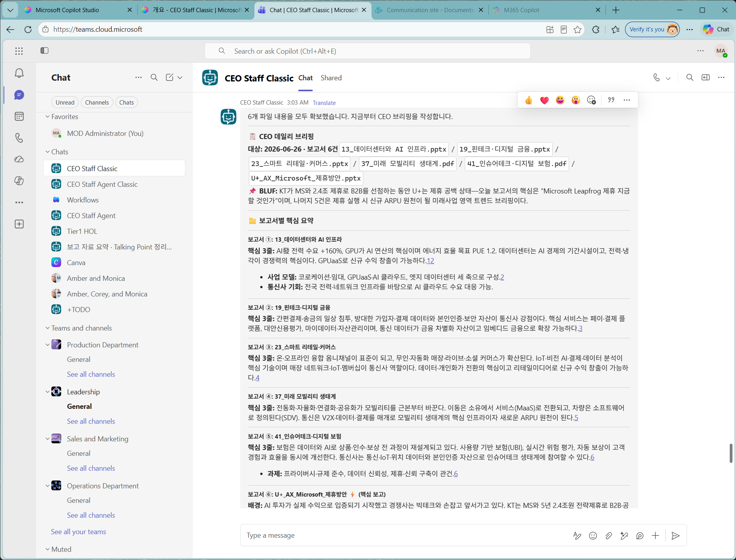The width and height of the screenshot is (736, 560).
Task: Open emoji picker in compose box
Action: click(x=593, y=536)
